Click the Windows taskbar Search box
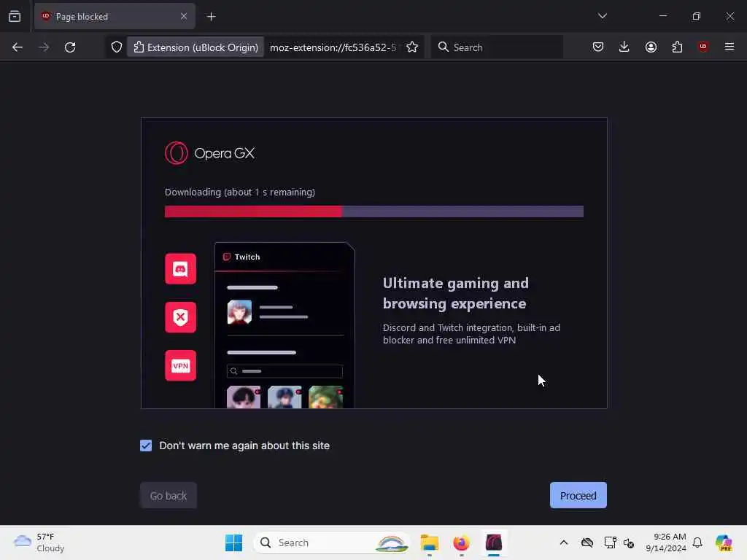 click(x=333, y=542)
